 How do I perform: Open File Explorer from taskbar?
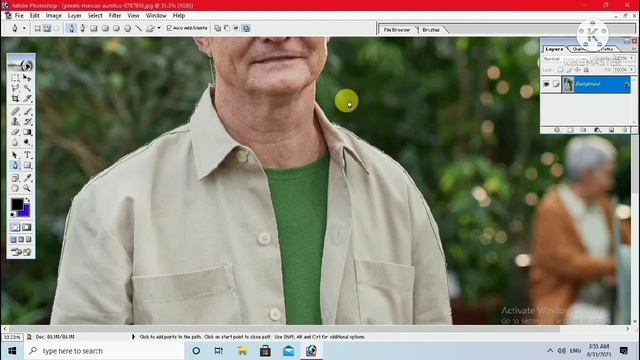(x=242, y=351)
